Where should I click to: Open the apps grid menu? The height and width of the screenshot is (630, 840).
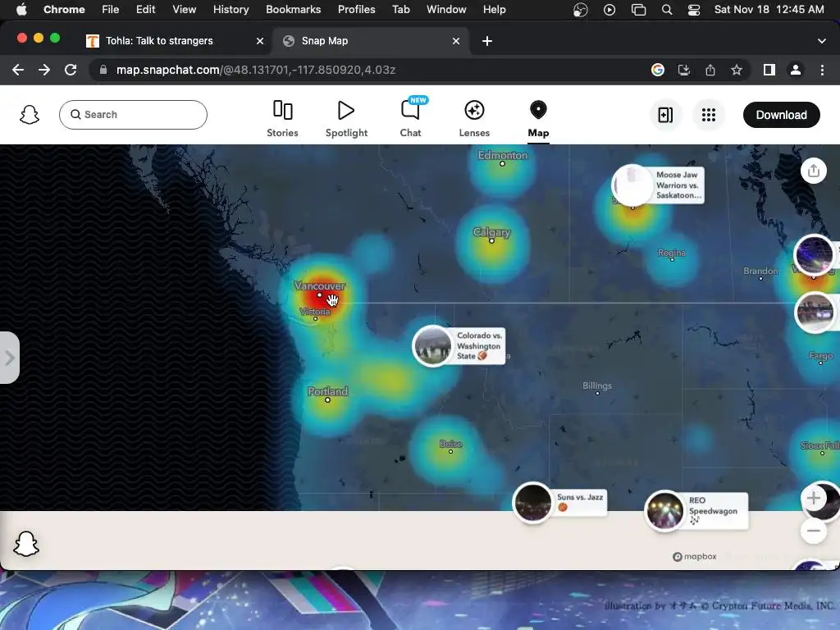click(708, 115)
